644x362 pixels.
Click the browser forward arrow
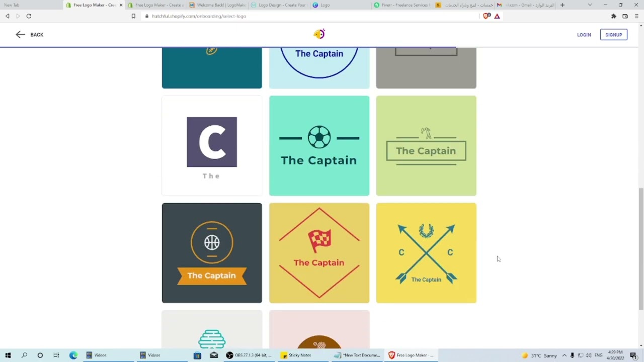pyautogui.click(x=18, y=16)
